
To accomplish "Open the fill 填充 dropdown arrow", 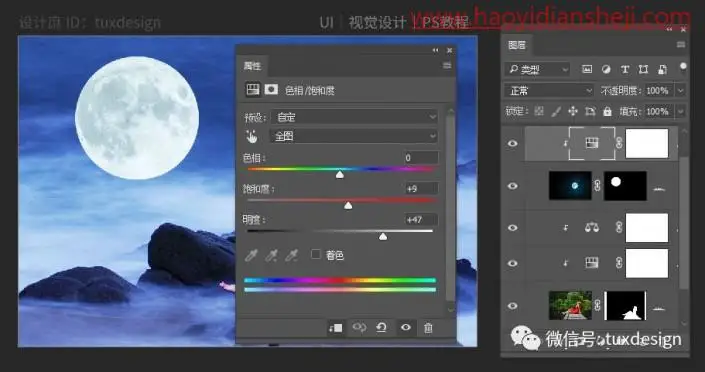I will click(x=681, y=111).
